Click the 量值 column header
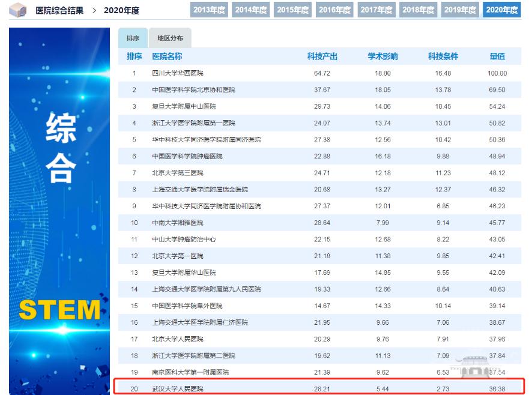 [497, 56]
